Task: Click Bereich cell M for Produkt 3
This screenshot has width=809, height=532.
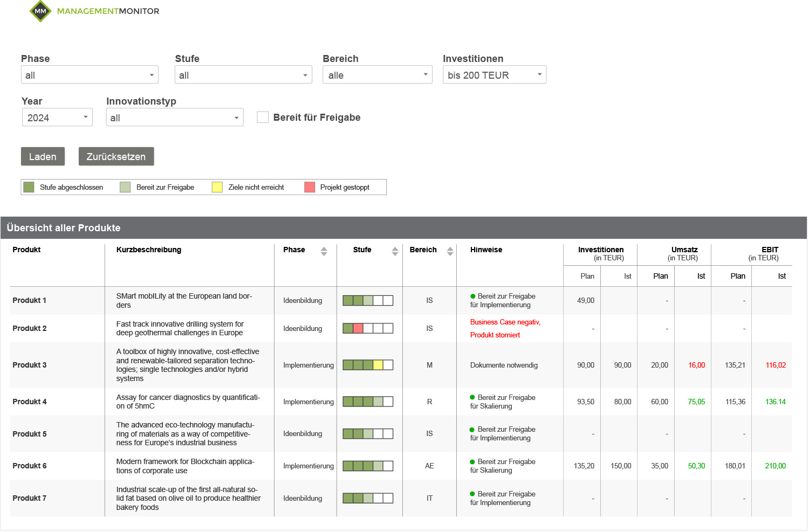Action: point(429,365)
